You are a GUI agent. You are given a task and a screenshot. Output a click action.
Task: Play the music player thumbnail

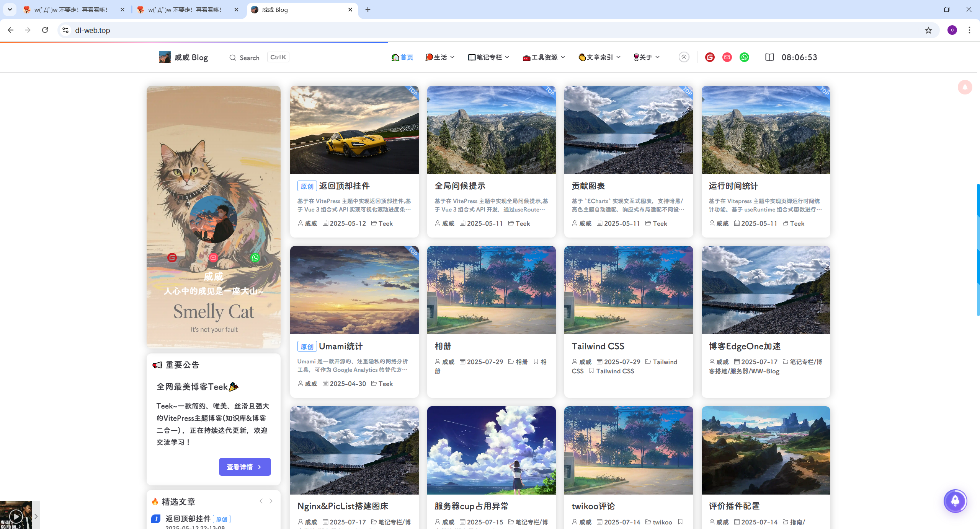16,516
